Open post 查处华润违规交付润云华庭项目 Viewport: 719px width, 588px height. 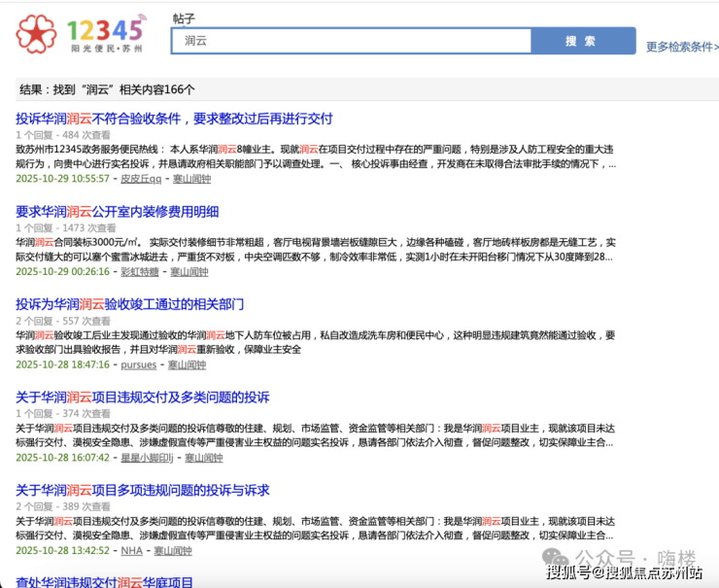[105, 582]
